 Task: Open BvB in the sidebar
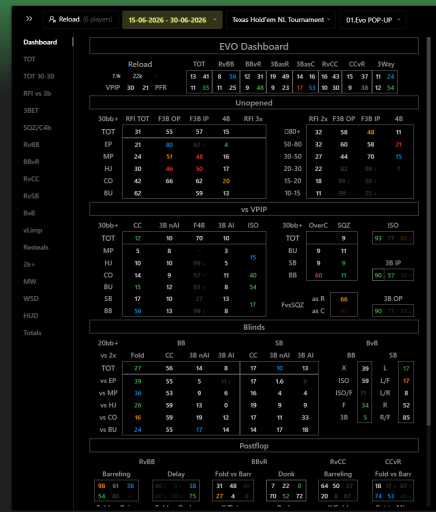pyautogui.click(x=29, y=213)
